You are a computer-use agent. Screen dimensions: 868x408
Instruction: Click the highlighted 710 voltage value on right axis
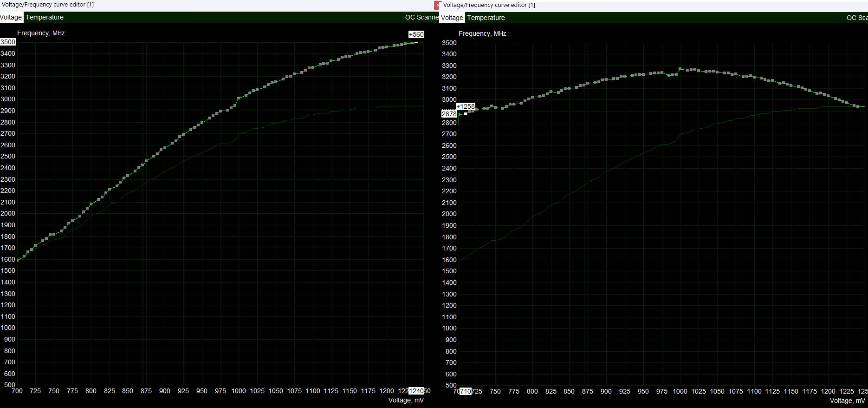tap(465, 391)
